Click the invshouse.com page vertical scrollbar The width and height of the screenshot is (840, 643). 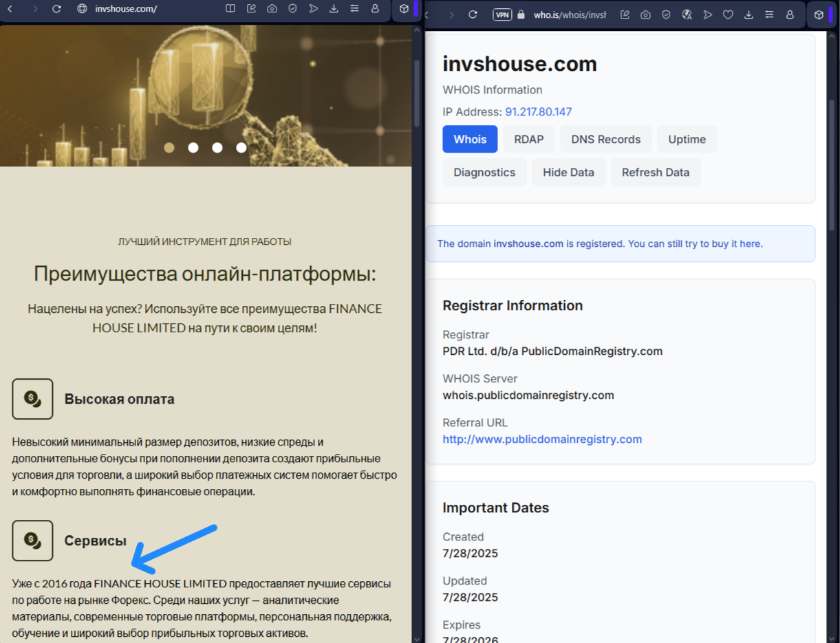point(416,93)
